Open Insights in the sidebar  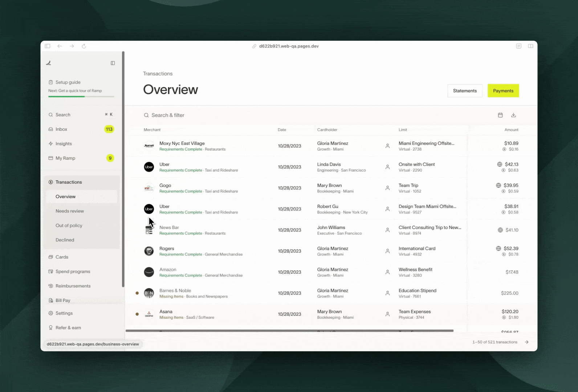tap(81, 144)
